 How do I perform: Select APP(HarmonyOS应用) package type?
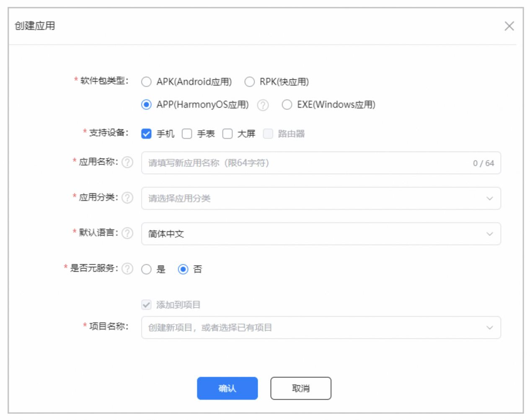pos(146,105)
